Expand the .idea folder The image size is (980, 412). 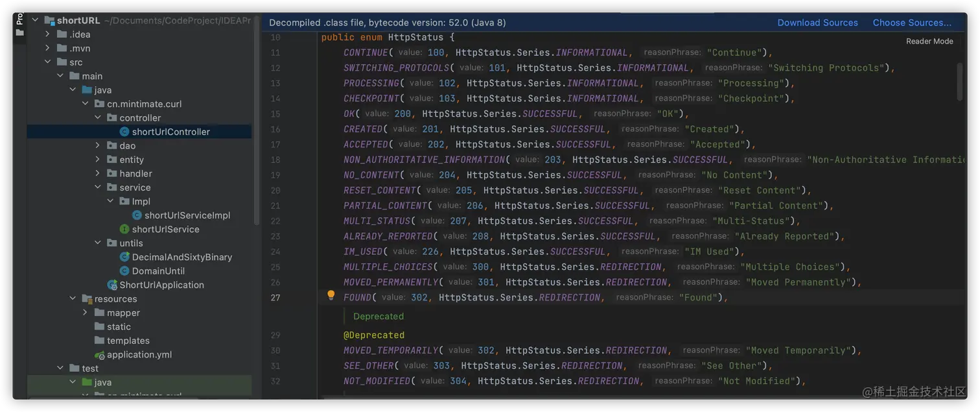pos(47,34)
